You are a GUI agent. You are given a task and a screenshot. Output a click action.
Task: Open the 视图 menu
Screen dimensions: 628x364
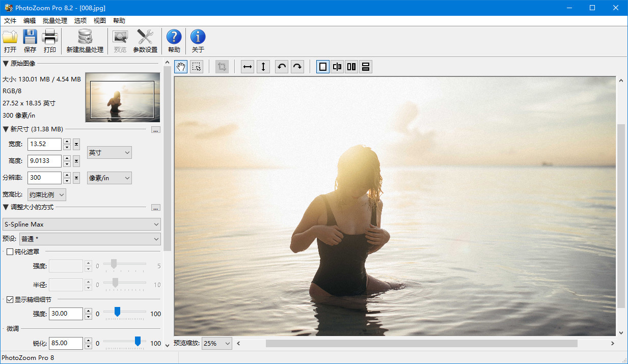click(x=100, y=21)
